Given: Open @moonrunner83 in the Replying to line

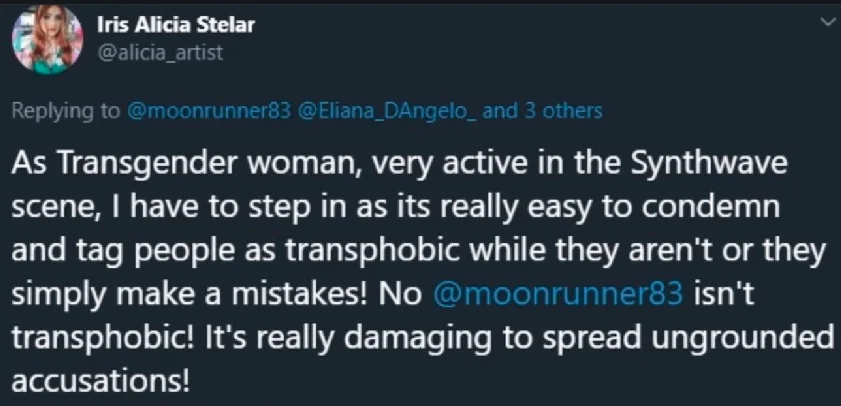Looking at the screenshot, I should tap(209, 111).
